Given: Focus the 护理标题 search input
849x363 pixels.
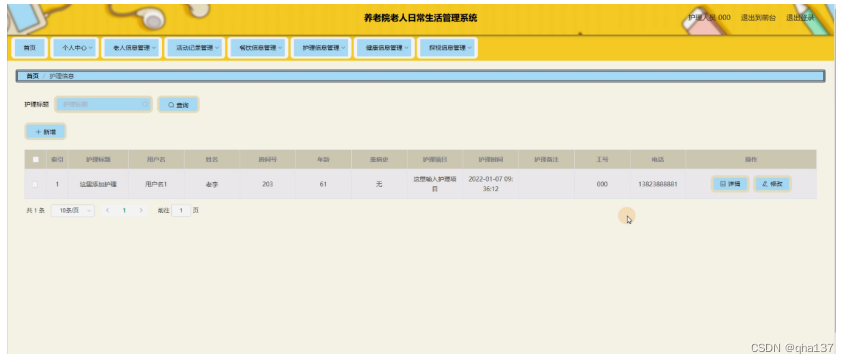Looking at the screenshot, I should click(x=103, y=104).
